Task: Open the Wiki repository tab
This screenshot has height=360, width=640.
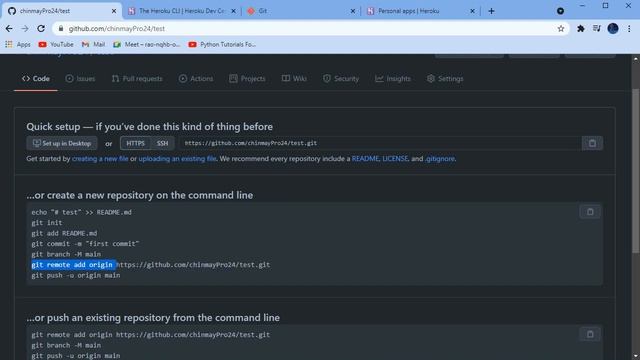Action: pyautogui.click(x=294, y=79)
